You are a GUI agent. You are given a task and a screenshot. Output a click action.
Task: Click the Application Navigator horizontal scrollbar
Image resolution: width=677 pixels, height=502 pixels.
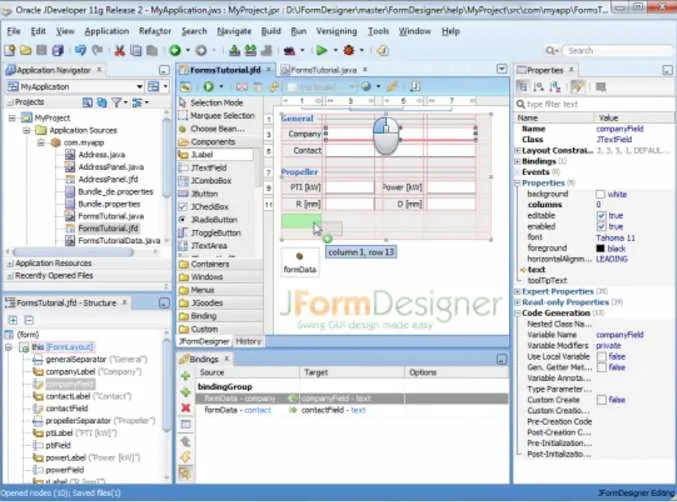pos(73,252)
